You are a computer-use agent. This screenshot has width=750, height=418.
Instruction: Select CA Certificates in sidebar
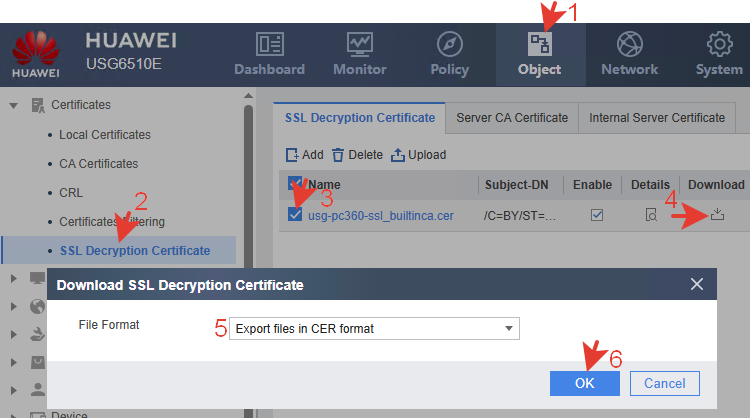pyautogui.click(x=99, y=164)
